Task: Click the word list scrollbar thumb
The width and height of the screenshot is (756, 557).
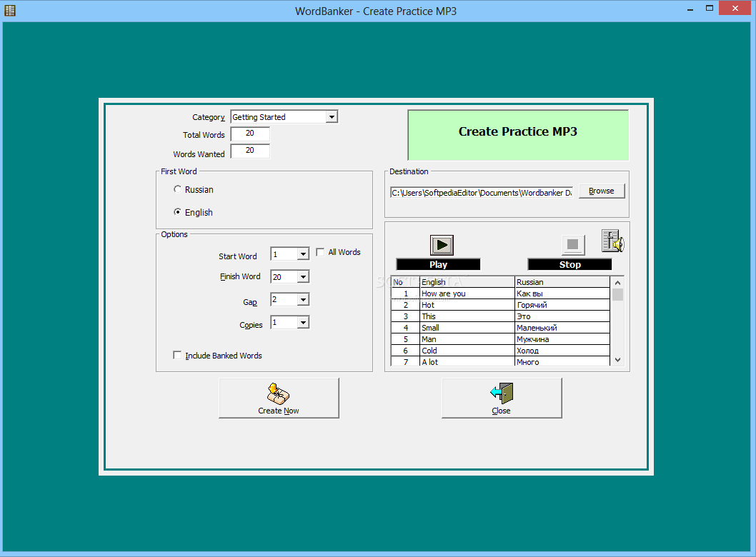Action: [617, 294]
